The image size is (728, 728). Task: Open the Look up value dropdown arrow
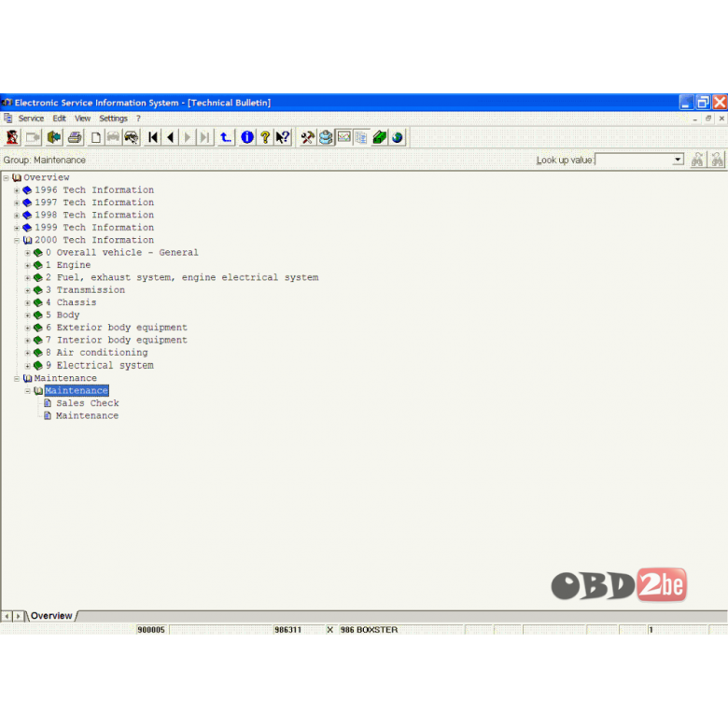pyautogui.click(x=678, y=160)
